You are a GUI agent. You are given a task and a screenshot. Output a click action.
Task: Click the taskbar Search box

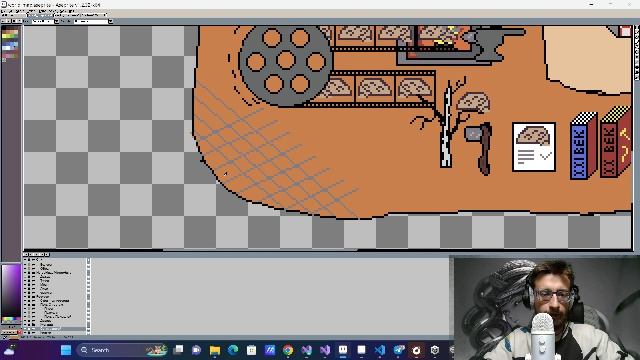click(122, 350)
